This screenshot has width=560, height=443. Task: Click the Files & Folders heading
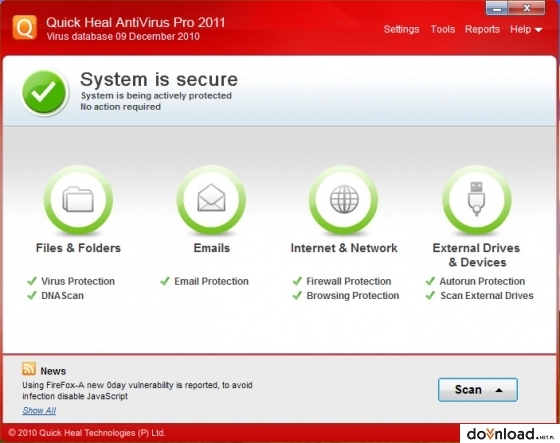click(x=78, y=248)
